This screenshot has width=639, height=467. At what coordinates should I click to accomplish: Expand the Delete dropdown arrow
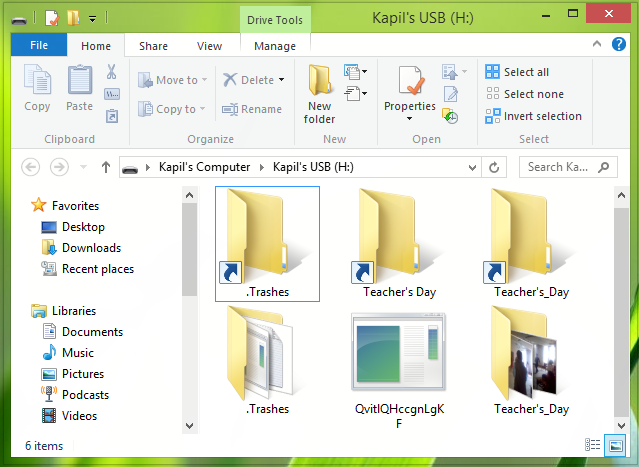tap(282, 80)
